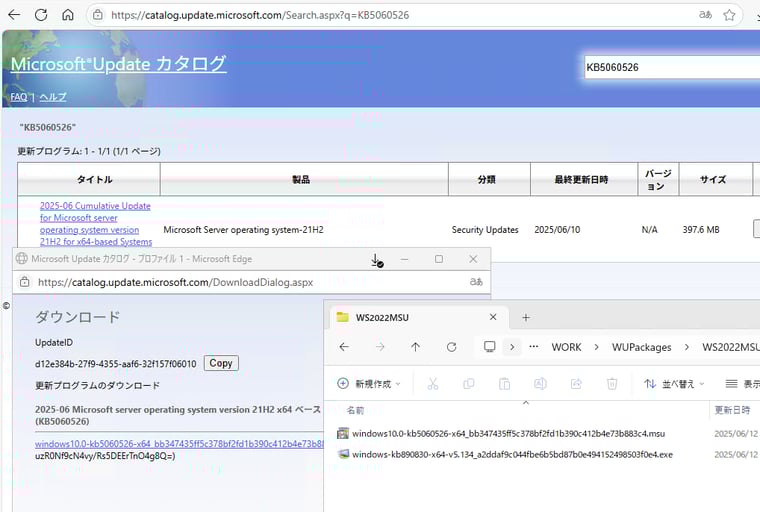The height and width of the screenshot is (512, 760).
Task: Click translate icon in download dialog address bar
Action: pyautogui.click(x=476, y=282)
